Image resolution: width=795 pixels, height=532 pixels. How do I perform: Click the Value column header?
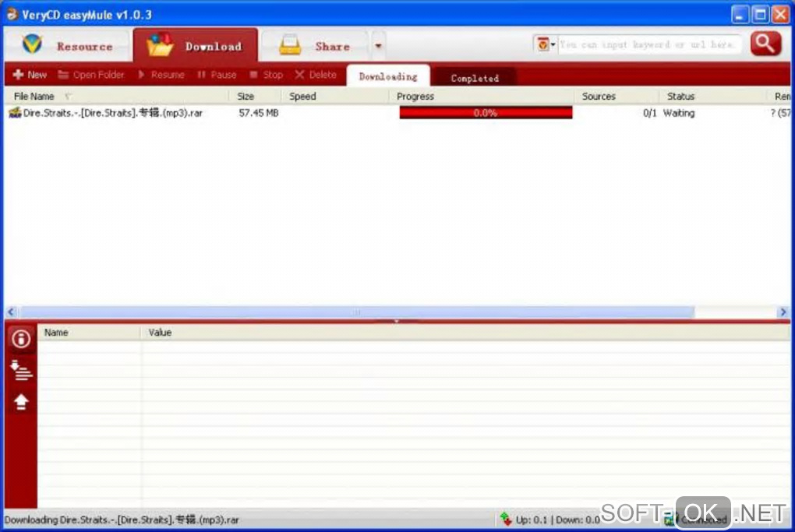[x=465, y=333]
